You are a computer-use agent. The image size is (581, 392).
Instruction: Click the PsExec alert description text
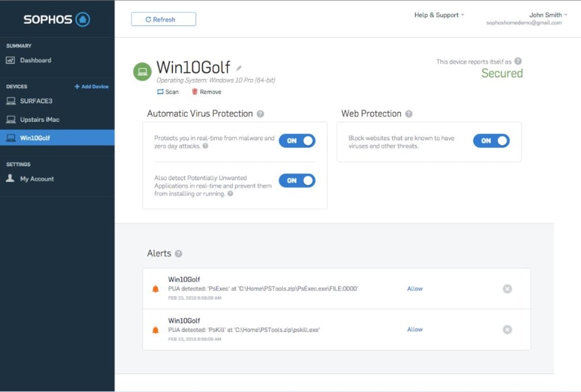pos(263,289)
